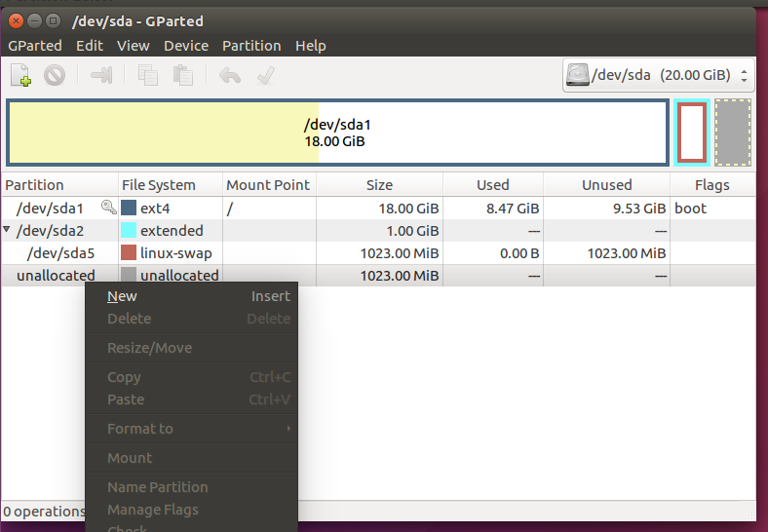Select the unallocated partition row

378,276
